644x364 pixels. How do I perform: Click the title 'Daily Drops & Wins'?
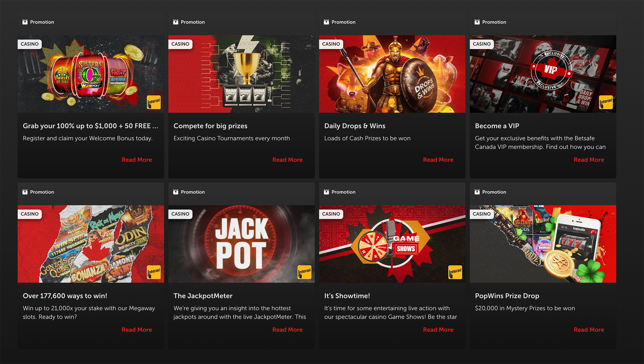[355, 126]
